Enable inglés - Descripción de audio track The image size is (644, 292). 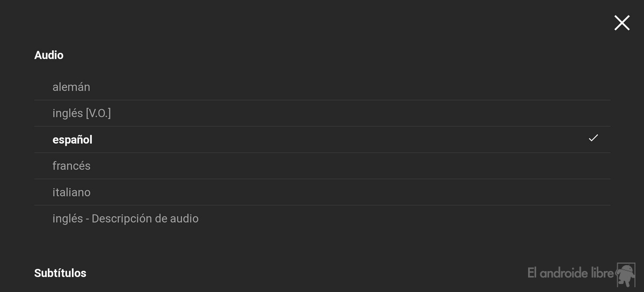322,218
